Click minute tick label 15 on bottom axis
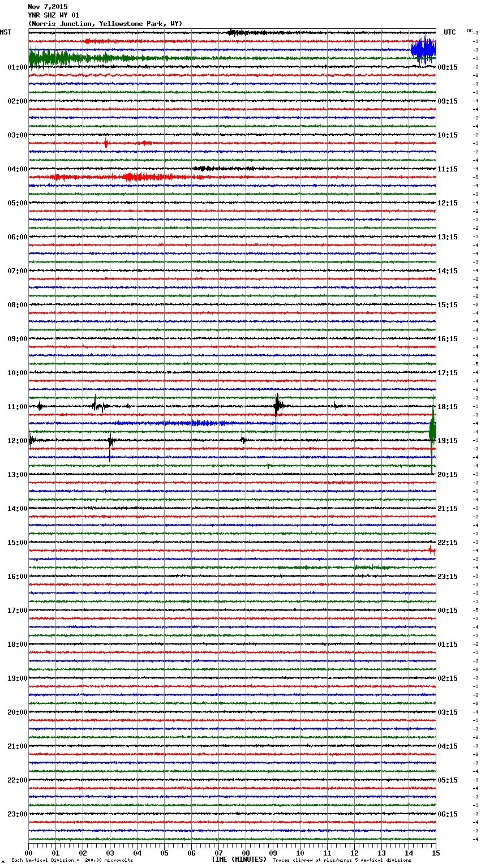The image size is (481, 868). tap(435, 853)
